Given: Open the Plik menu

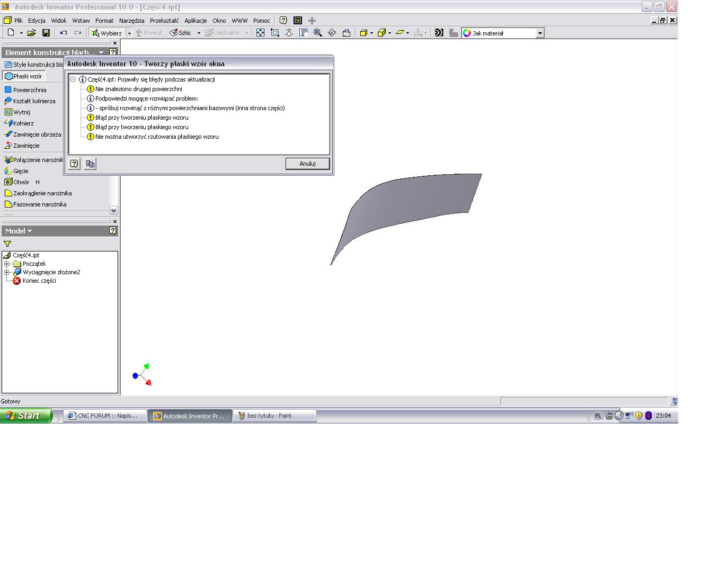Looking at the screenshot, I should 19,21.
